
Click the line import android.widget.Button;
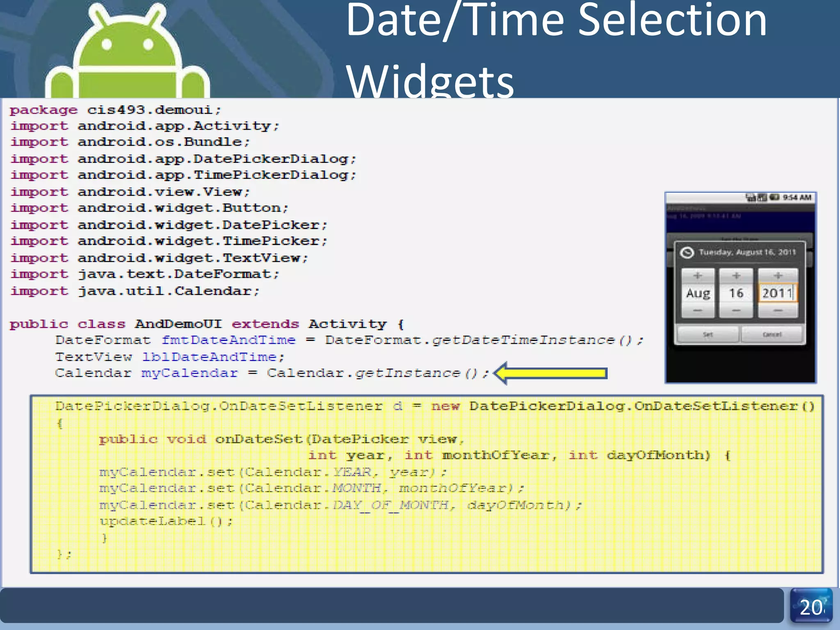(x=149, y=208)
